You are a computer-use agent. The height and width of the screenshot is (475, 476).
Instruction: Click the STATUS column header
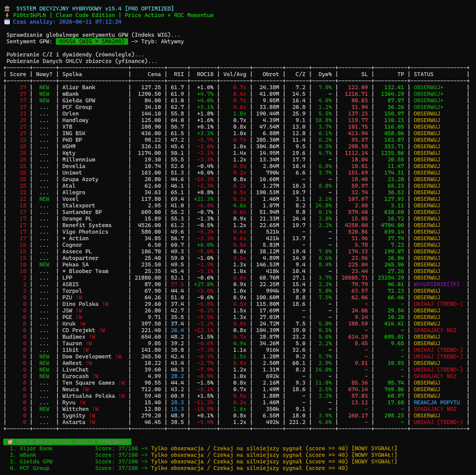pyautogui.click(x=424, y=74)
